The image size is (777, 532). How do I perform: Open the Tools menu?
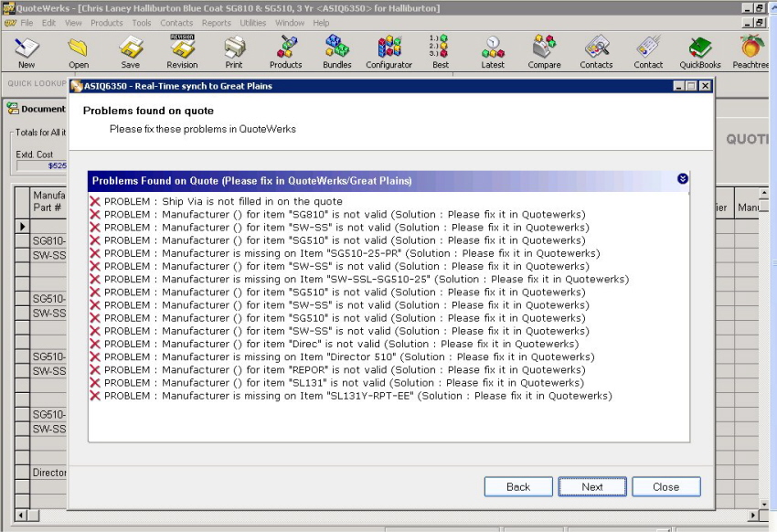pyautogui.click(x=141, y=23)
